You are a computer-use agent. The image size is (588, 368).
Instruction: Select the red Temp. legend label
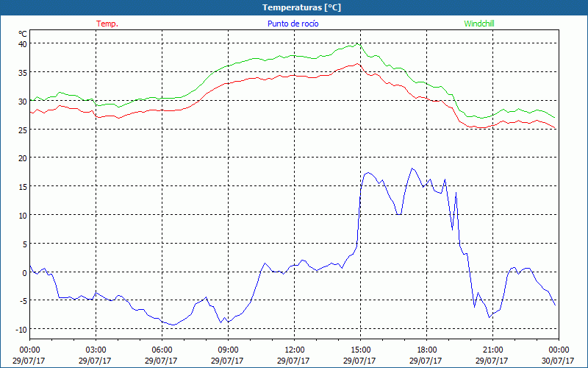click(107, 24)
